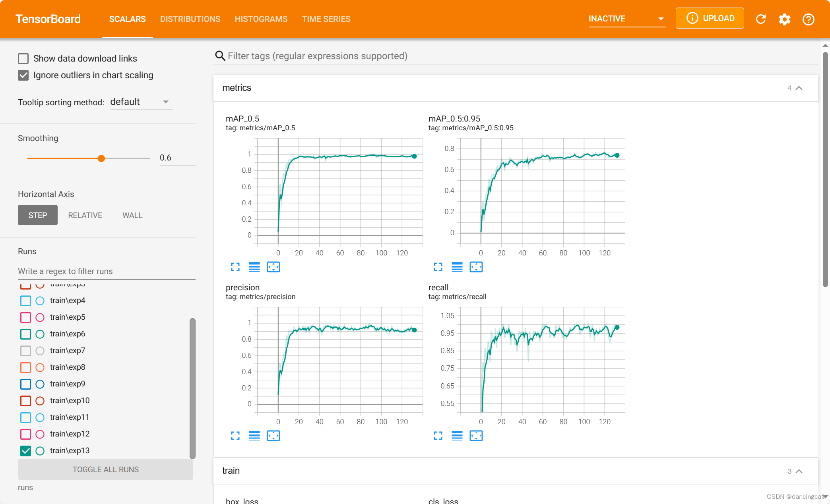Uncheck Ignore outliers in chart scaling
Image resolution: width=830 pixels, height=504 pixels.
click(23, 75)
